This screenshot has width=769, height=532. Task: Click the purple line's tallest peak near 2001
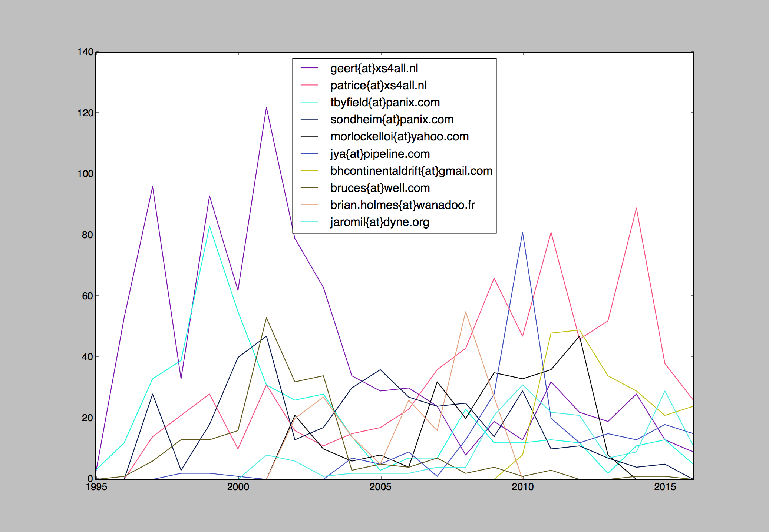266,107
